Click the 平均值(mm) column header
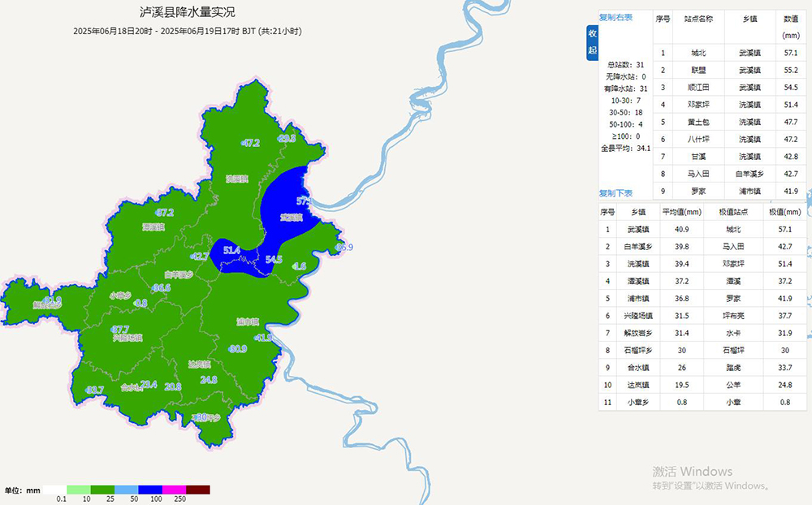The image size is (812, 505). point(682,212)
